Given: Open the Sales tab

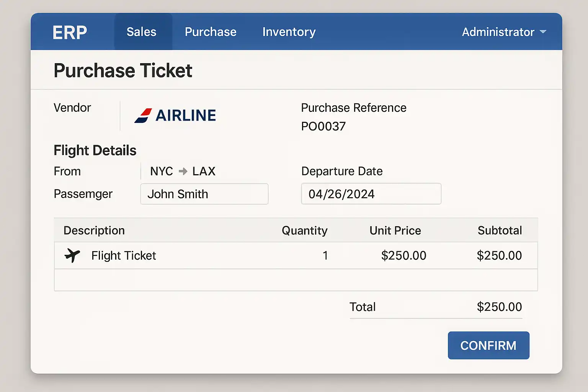Looking at the screenshot, I should click(x=141, y=32).
